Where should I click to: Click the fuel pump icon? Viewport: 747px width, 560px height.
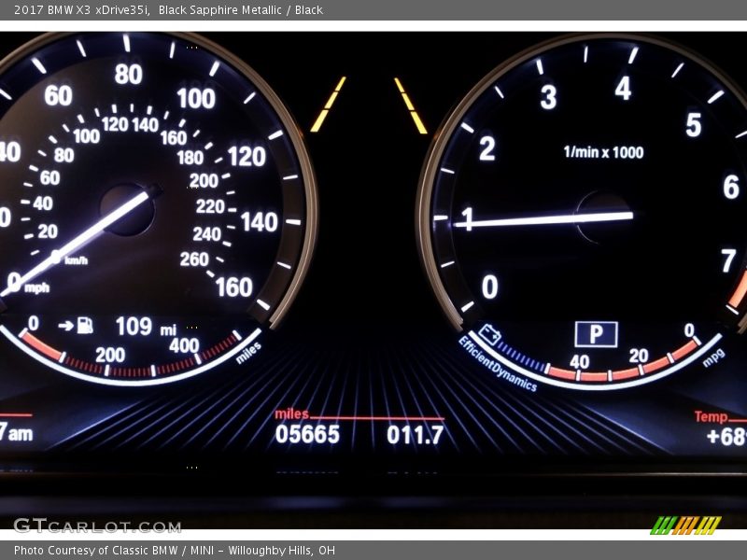[85, 325]
